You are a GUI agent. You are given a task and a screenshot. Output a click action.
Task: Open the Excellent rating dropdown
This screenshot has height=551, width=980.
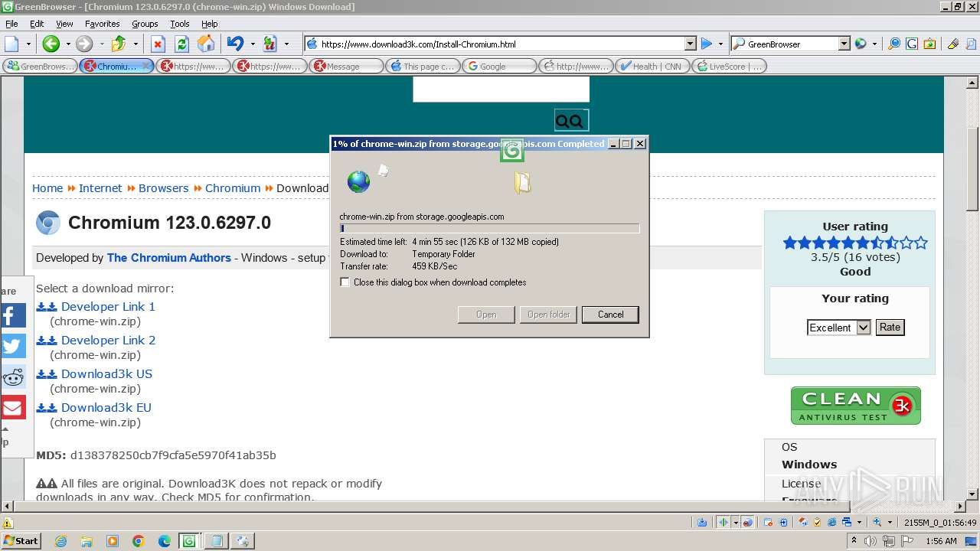pyautogui.click(x=864, y=328)
